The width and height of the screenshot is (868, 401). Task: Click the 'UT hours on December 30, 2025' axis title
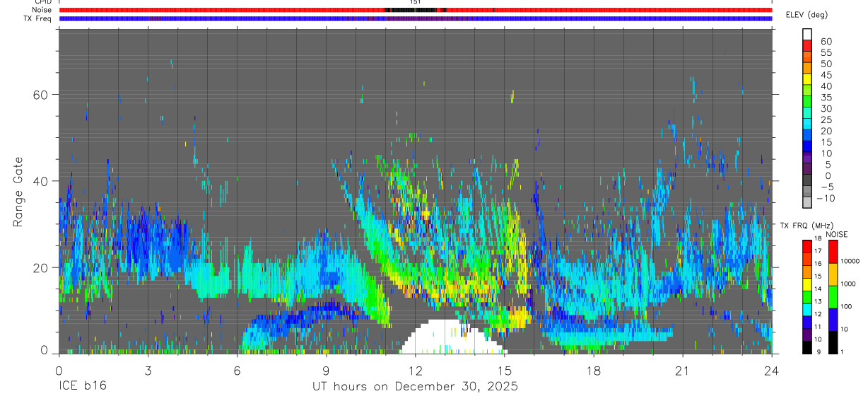coord(416,387)
